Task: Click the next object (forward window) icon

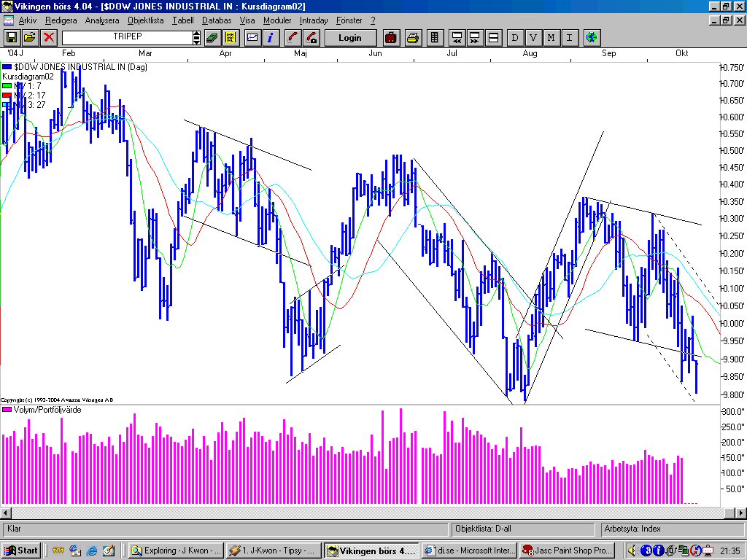Action: pyautogui.click(x=475, y=38)
